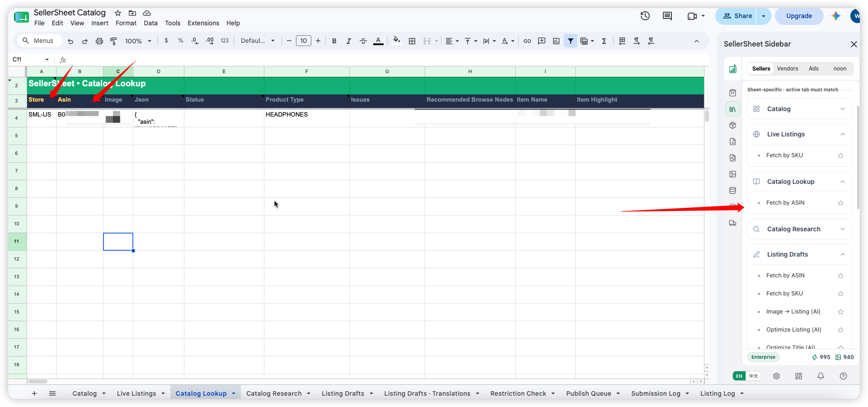Favorite Fetch by ASIN under Catalog Lookup
Screen dimensions: 868x407
[841, 203]
